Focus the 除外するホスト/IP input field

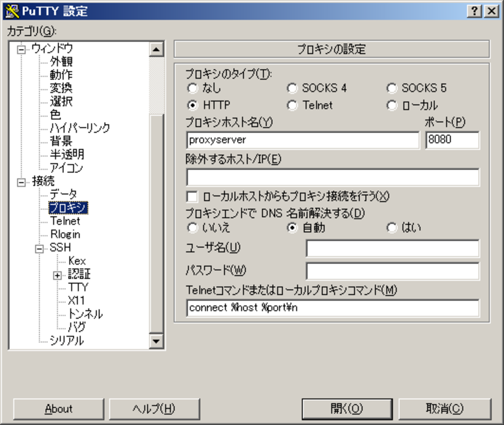click(x=333, y=177)
